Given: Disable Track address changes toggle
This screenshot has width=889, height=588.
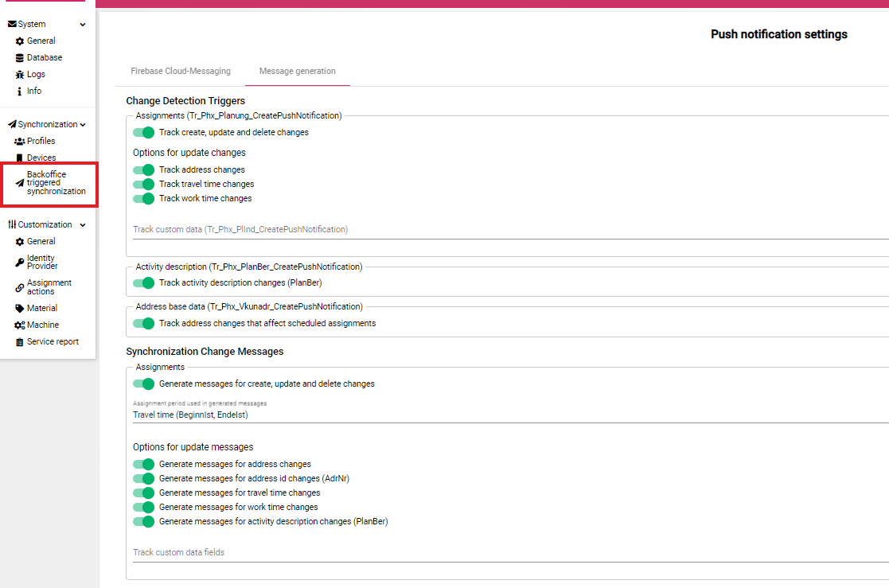Looking at the screenshot, I should (143, 169).
